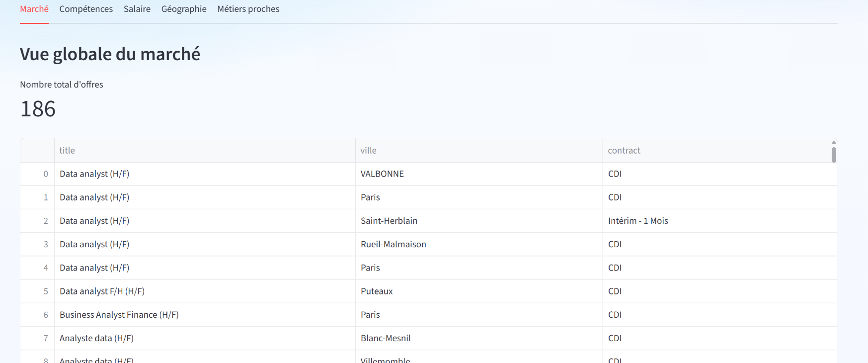Click the table's vertical scrollbar thumb
Viewport: 868px width, 363px height.
(x=834, y=155)
